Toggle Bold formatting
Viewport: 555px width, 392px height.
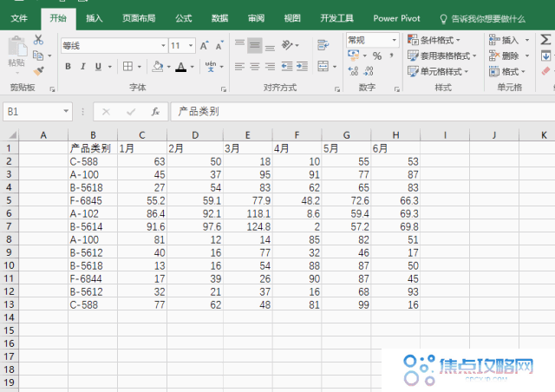coord(69,67)
